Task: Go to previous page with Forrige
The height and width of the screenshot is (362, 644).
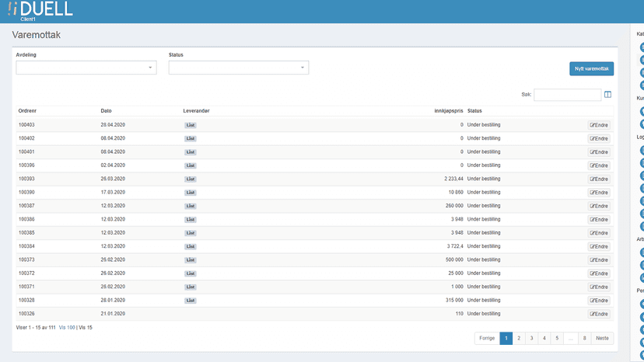Action: pyautogui.click(x=487, y=338)
